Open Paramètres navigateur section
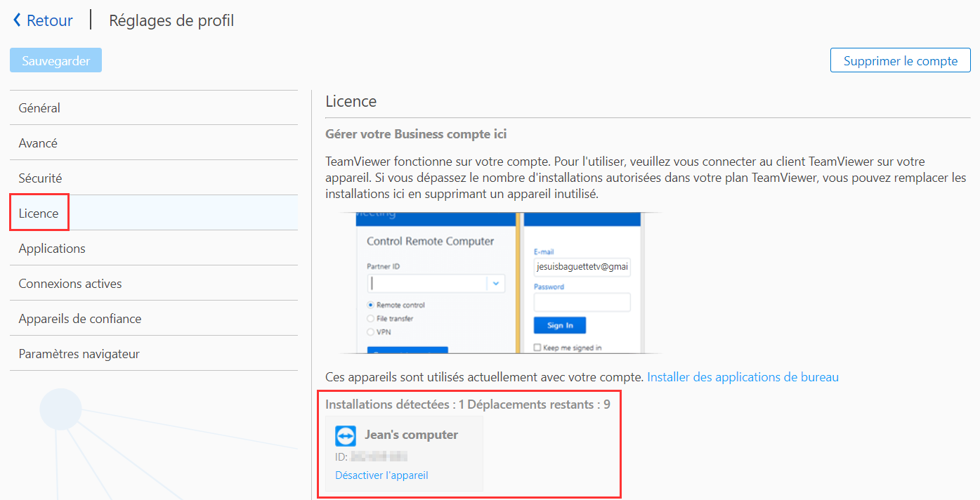 (x=154, y=353)
